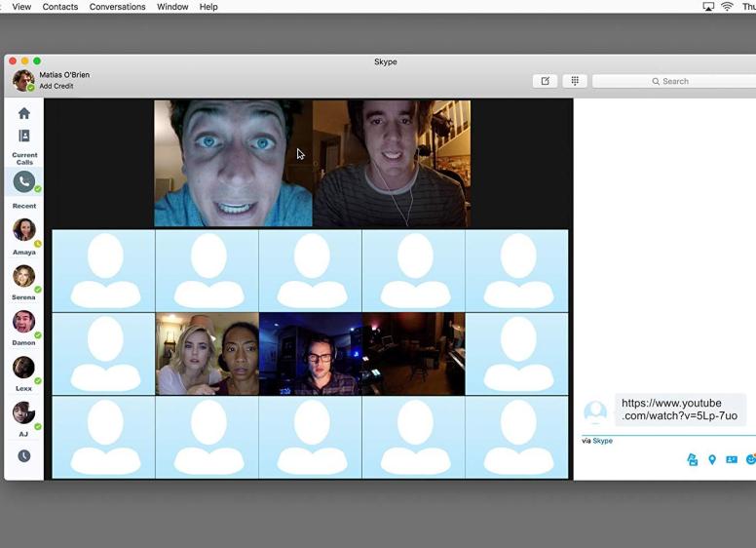Click the date text in menu bar
This screenshot has height=548, width=756.
pyautogui.click(x=749, y=7)
